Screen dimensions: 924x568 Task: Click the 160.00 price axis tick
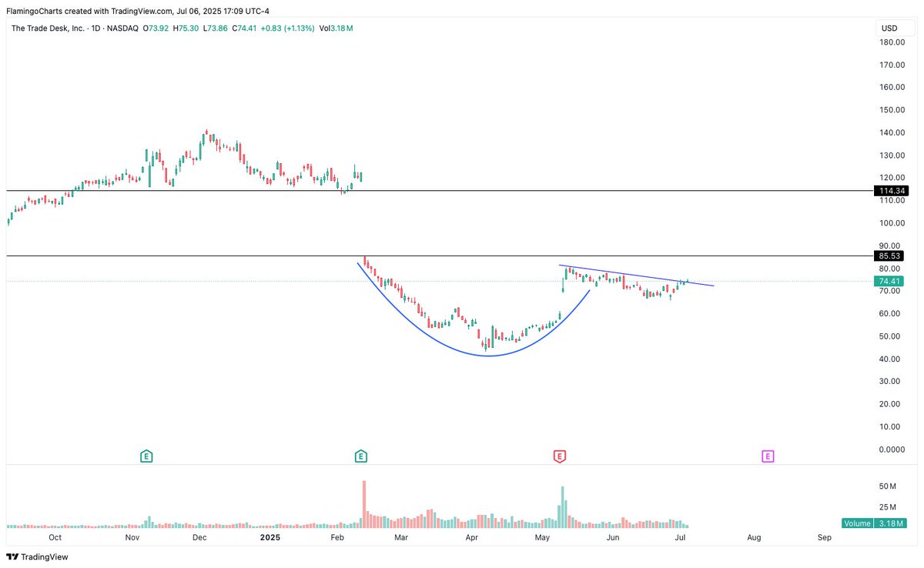point(891,87)
